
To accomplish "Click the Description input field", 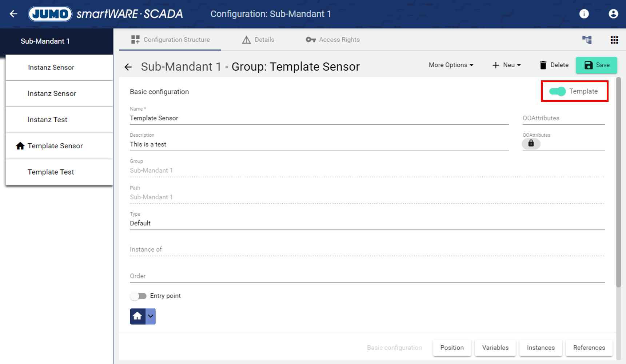I will pos(319,144).
